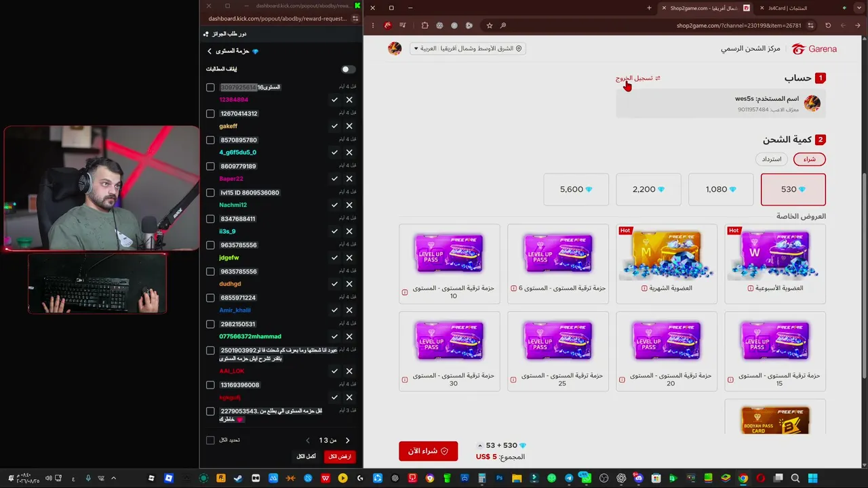Screen dimensions: 868x488
Task: Open the browser extensions puzzle icon
Action: [425, 26]
